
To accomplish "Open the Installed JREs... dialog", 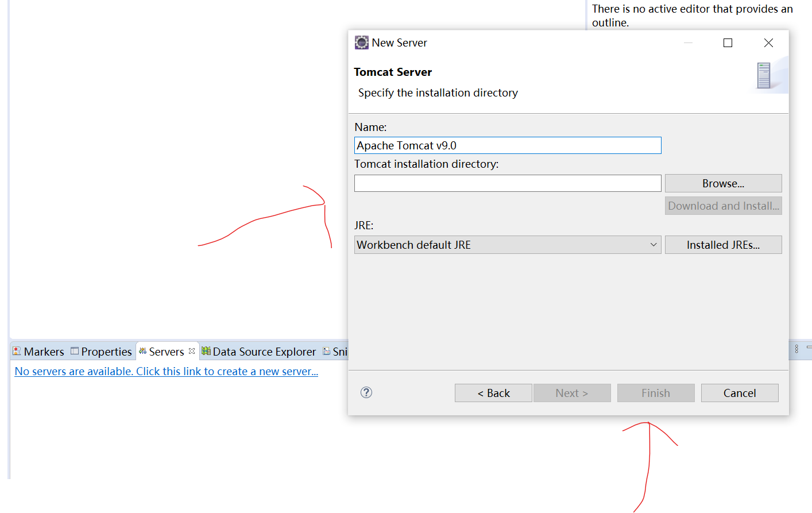I will click(x=723, y=245).
